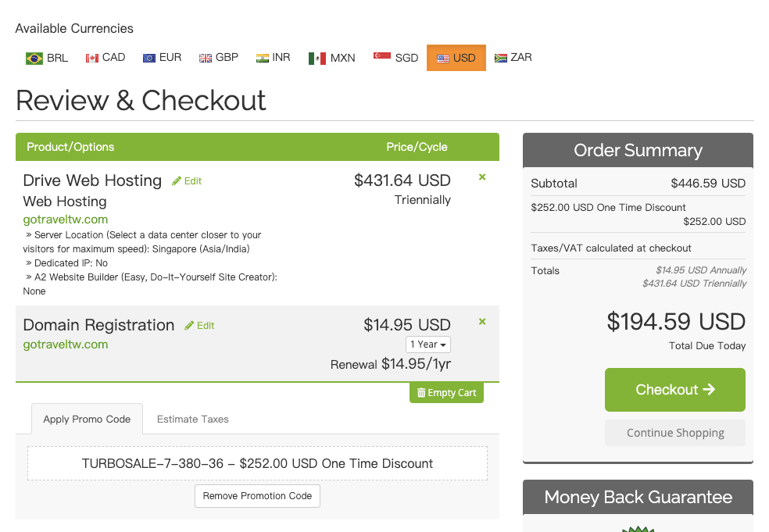This screenshot has height=532, width=769.
Task: Select the Apply Promo Code tab
Action: pos(87,420)
